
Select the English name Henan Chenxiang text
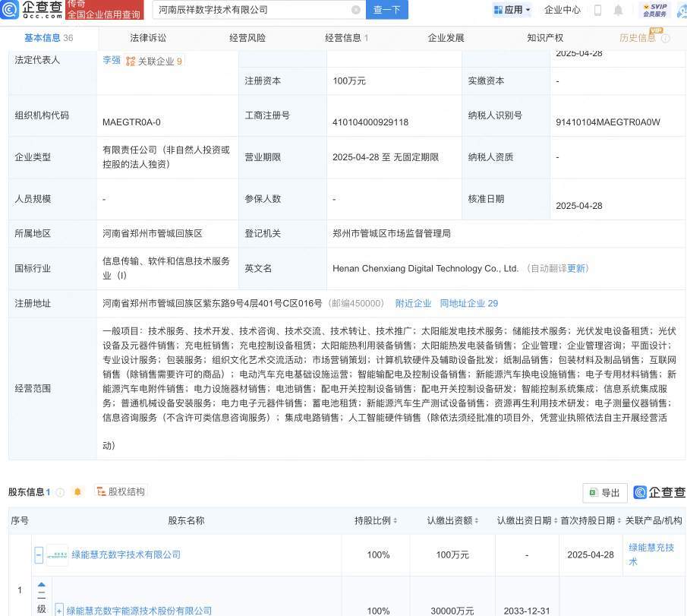pyautogui.click(x=425, y=268)
